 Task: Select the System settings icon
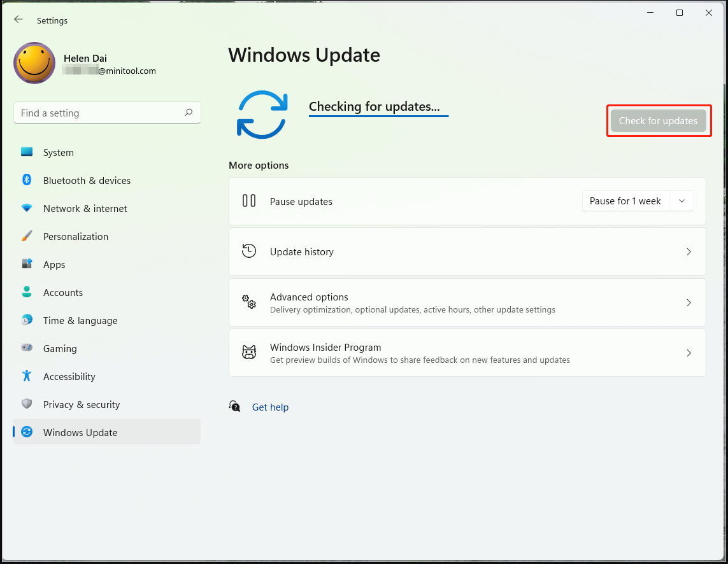tap(26, 152)
